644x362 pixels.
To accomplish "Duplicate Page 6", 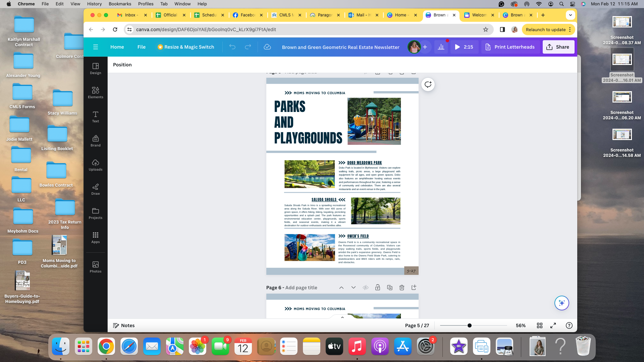I will 390,288.
